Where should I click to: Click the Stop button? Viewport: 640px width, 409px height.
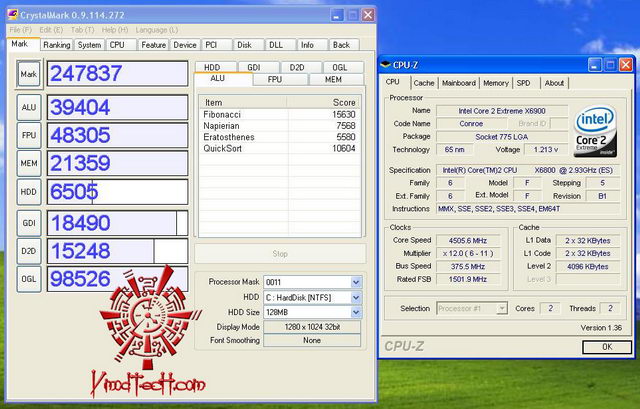click(x=280, y=253)
